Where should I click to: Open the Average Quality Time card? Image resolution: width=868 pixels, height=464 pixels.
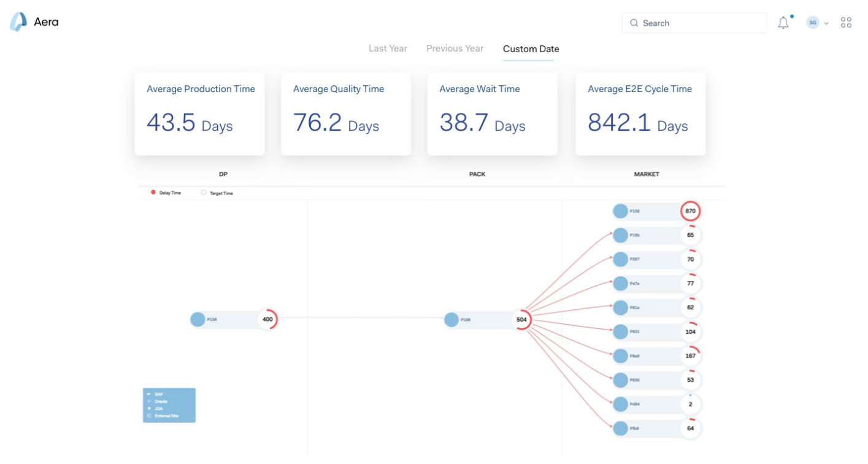tap(345, 114)
